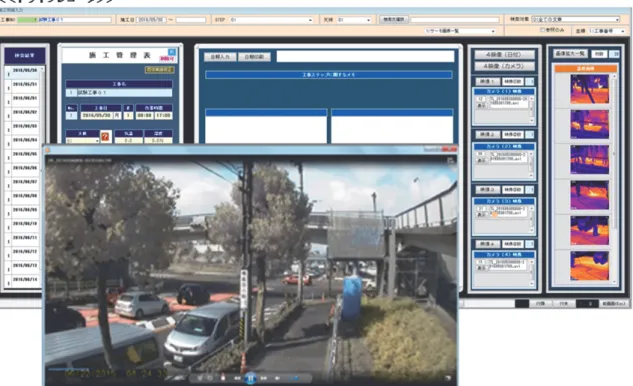
Task: Click the 日報入力 button
Action: 220,57
